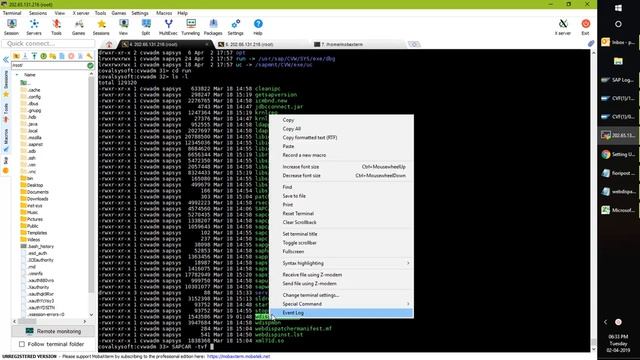Select the .cache folder in tree
Screen dimensions: 640x360
click(x=31, y=90)
